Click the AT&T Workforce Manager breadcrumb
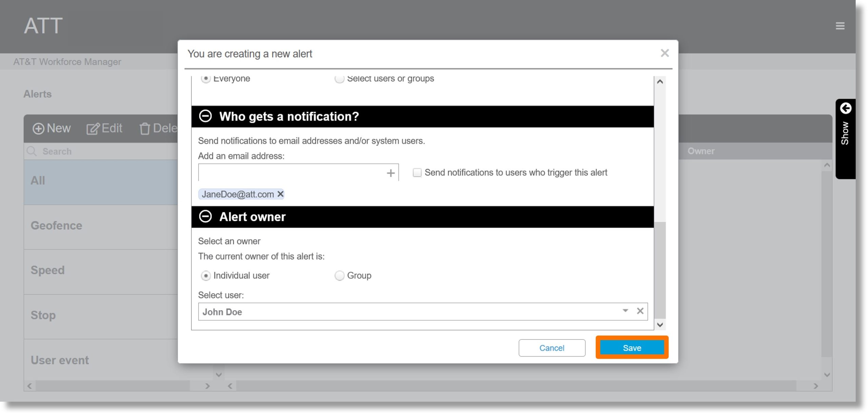This screenshot has width=868, height=414. coord(67,62)
